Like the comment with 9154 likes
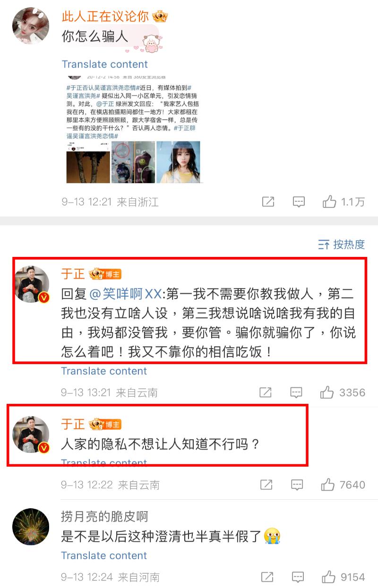This screenshot has width=378, height=588. tap(327, 577)
